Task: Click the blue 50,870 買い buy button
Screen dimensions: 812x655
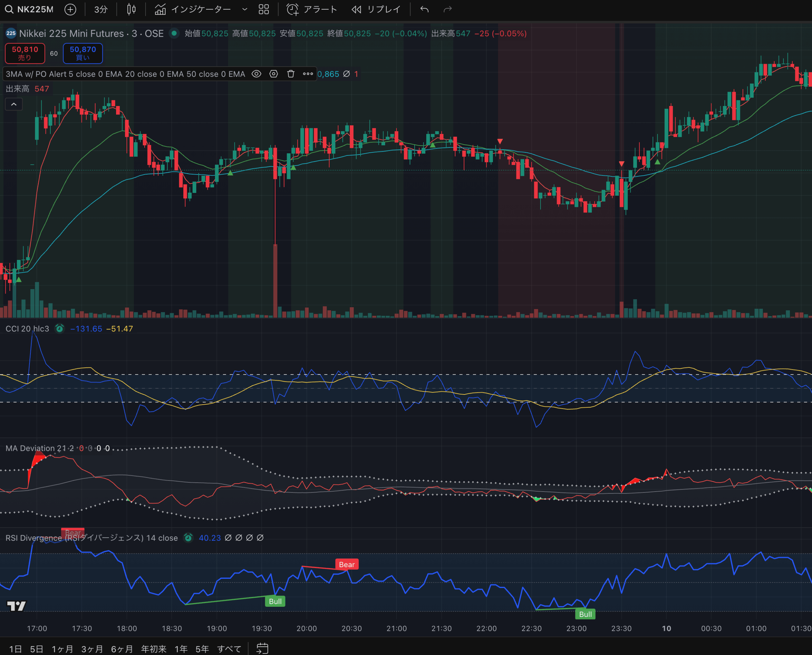Action: tap(82, 53)
